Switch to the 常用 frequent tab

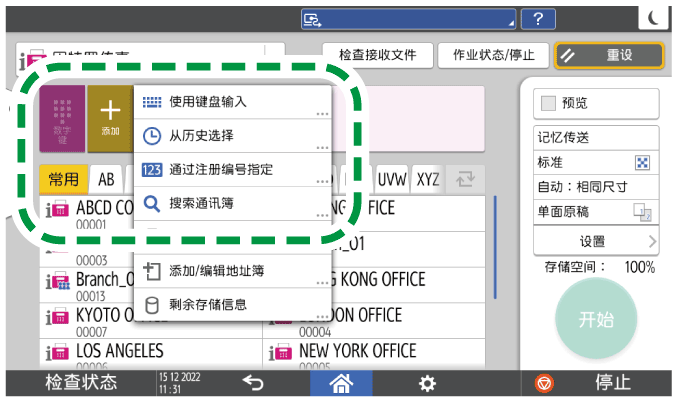pos(63,179)
